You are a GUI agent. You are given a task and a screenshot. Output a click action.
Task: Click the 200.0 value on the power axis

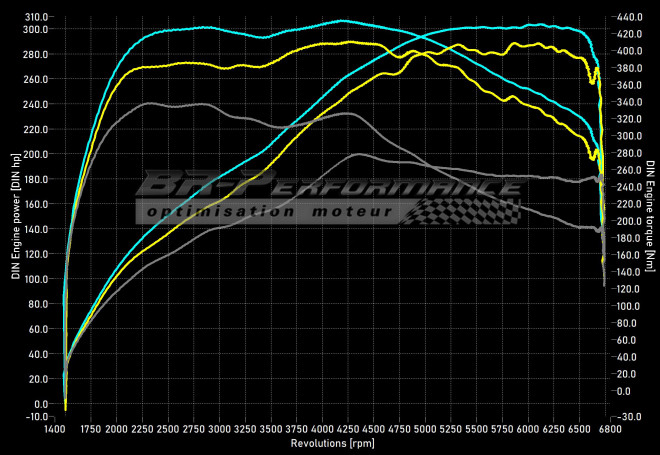[x=37, y=154]
